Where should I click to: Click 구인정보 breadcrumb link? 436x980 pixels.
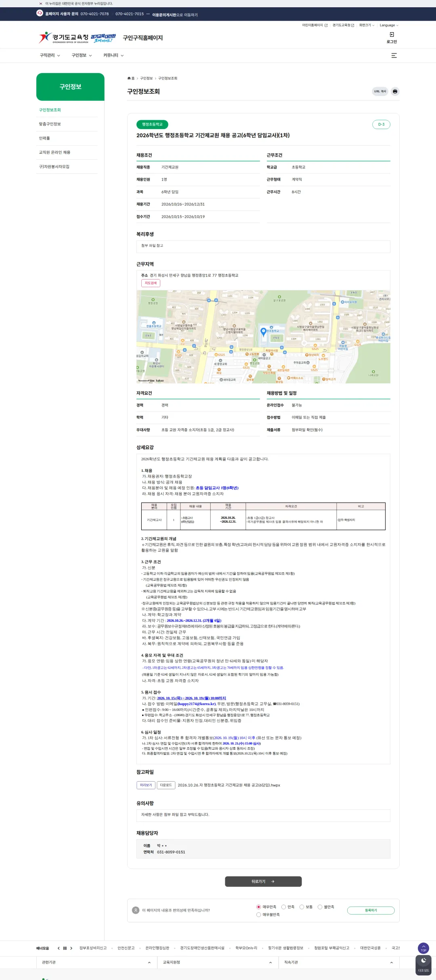tap(146, 78)
